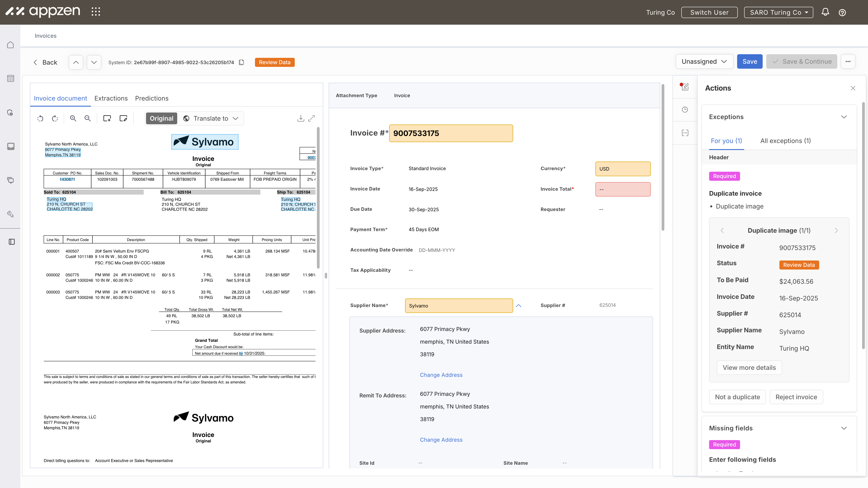Open the apps grid launcher
The height and width of the screenshot is (488, 868).
click(96, 12)
